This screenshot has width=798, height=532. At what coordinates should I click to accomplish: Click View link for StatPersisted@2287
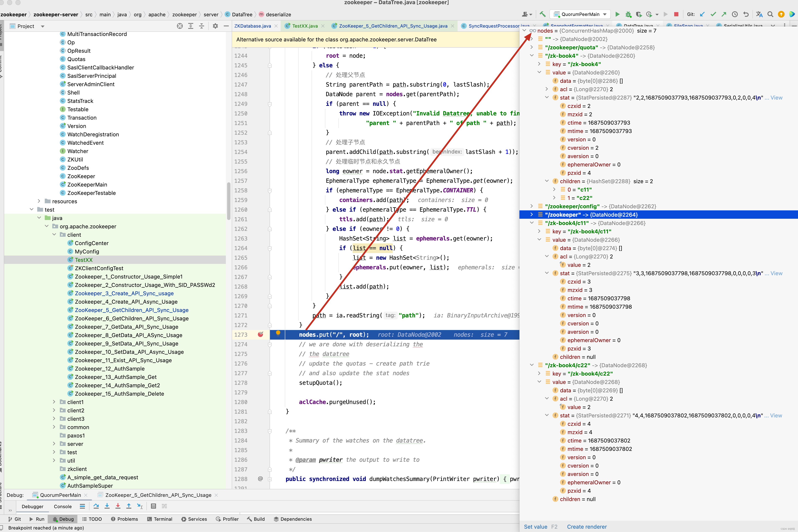click(776, 98)
